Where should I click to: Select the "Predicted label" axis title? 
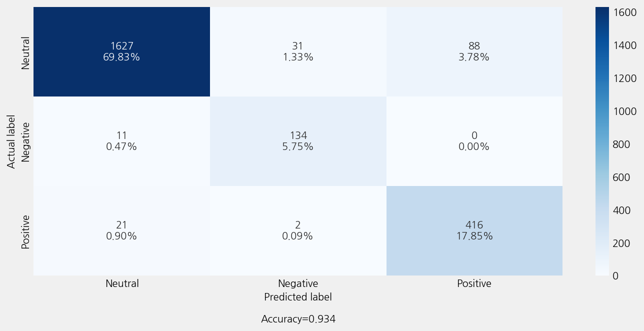(298, 297)
